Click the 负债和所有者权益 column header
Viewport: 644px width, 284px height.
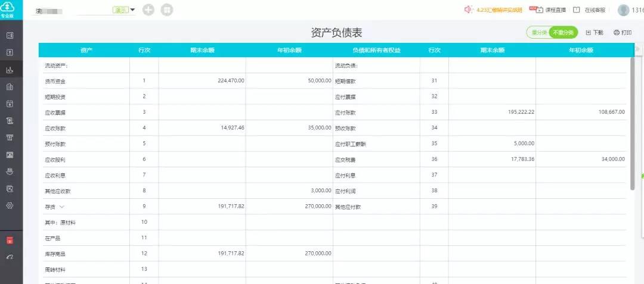click(x=376, y=51)
